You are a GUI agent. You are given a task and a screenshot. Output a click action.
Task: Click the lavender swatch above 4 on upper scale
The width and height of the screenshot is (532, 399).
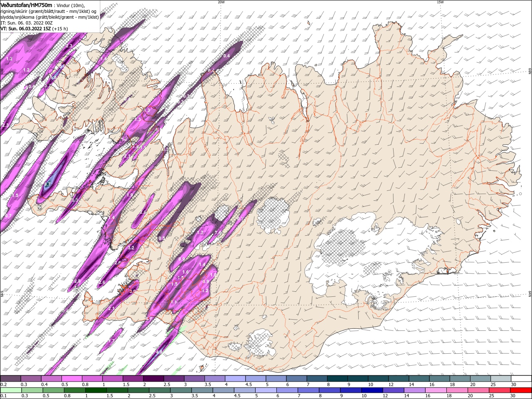coord(235,379)
